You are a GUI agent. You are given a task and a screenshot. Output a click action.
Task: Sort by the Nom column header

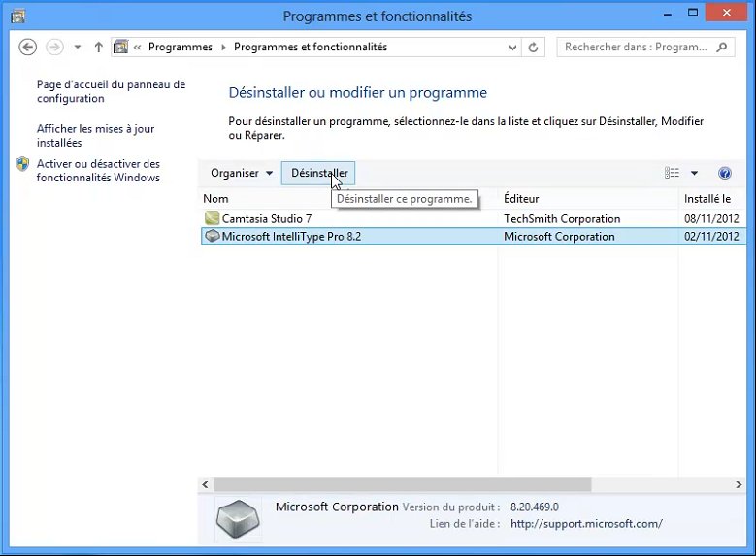(215, 198)
